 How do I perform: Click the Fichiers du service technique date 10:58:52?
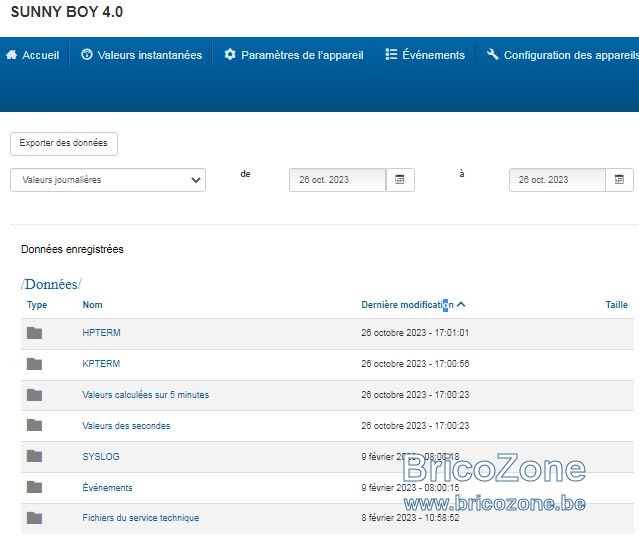point(410,518)
